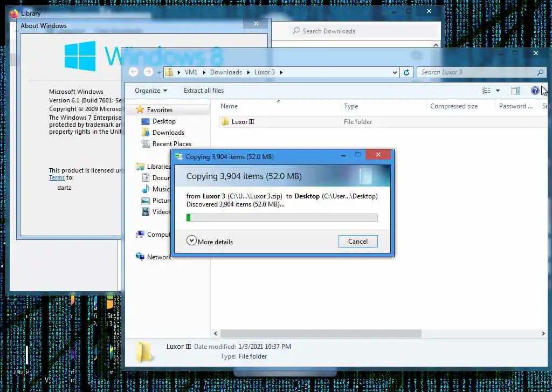Click horizontal scrollbar left arrow
Viewport: 552px width, 392px height.
pyautogui.click(x=216, y=334)
